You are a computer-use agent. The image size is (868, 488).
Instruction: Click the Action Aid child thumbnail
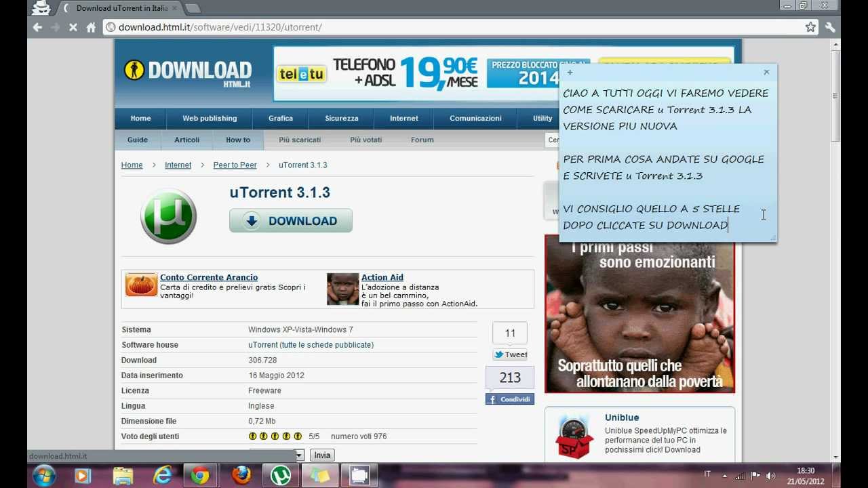tap(342, 289)
